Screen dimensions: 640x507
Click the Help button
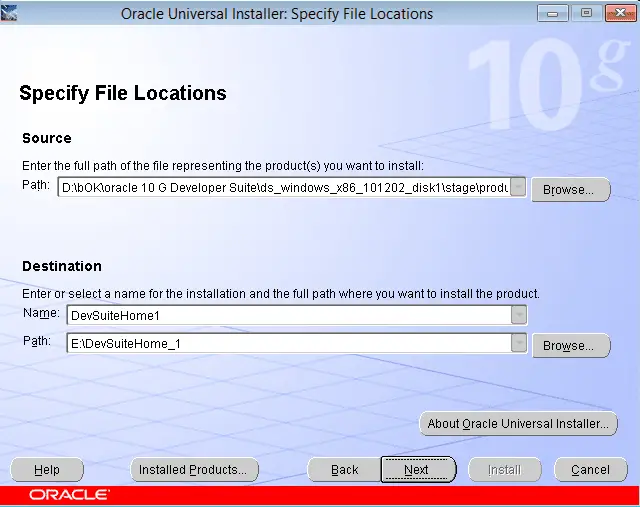tap(47, 470)
